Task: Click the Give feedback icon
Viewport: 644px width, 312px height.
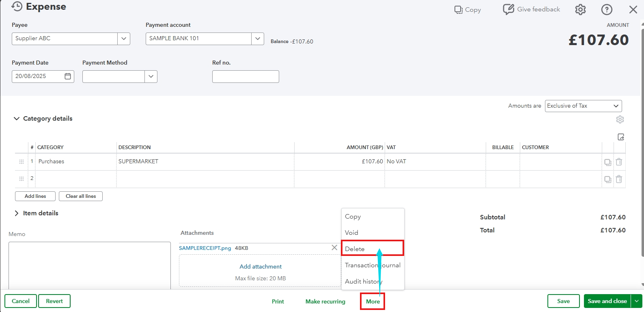Action: tap(508, 9)
